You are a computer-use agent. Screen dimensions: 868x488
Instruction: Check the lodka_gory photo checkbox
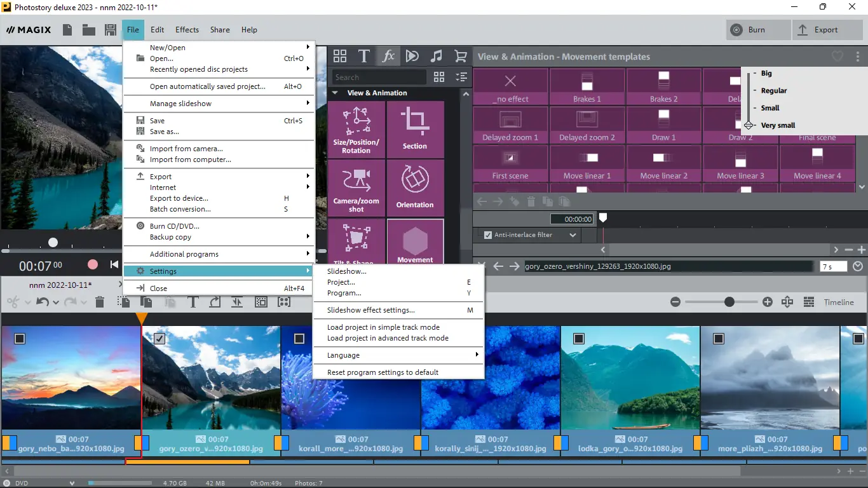point(579,339)
